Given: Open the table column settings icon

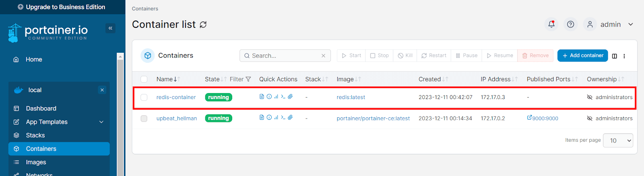Looking at the screenshot, I should pyautogui.click(x=614, y=56).
